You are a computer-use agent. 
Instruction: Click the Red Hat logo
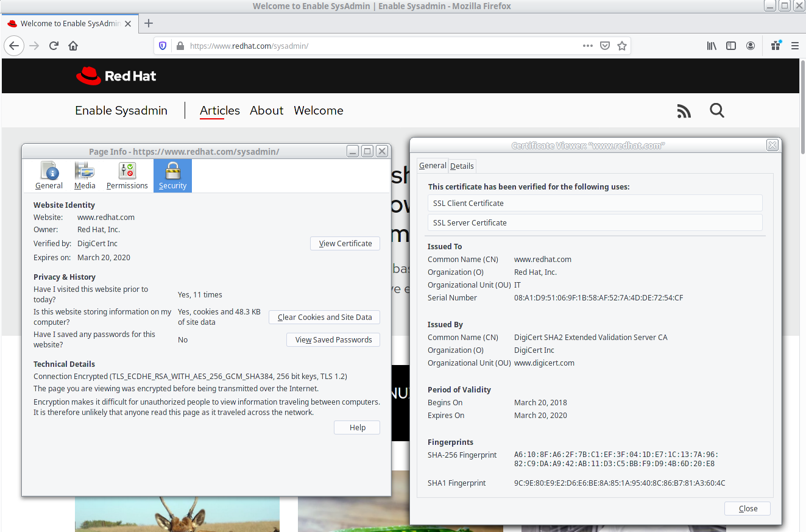(116, 76)
